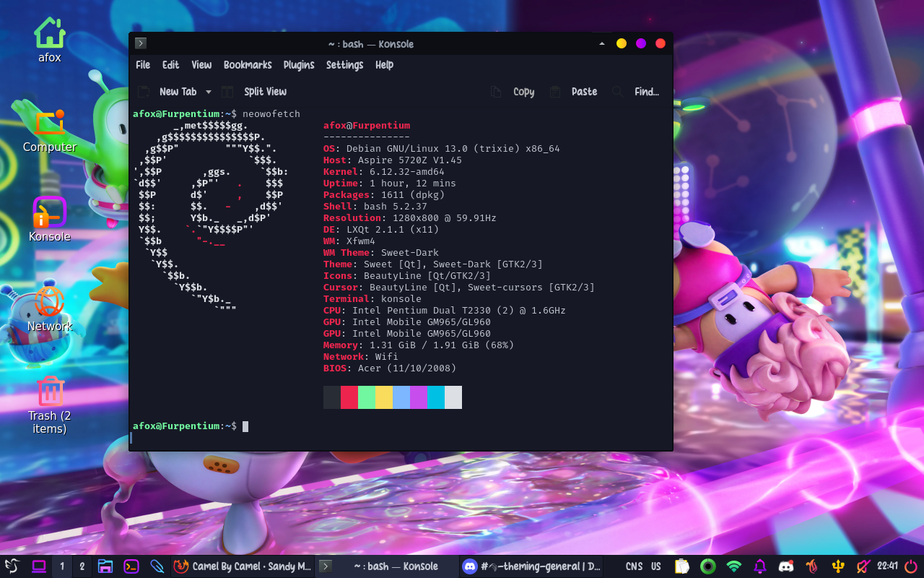Image resolution: width=924 pixels, height=578 pixels.
Task: Click the flame tray icon
Action: pyautogui.click(x=812, y=566)
